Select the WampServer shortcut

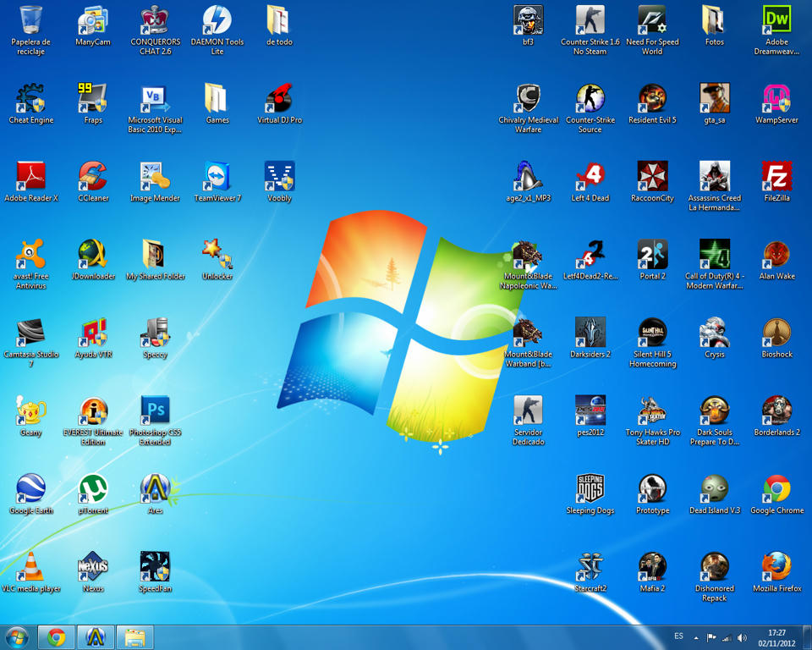tap(776, 98)
